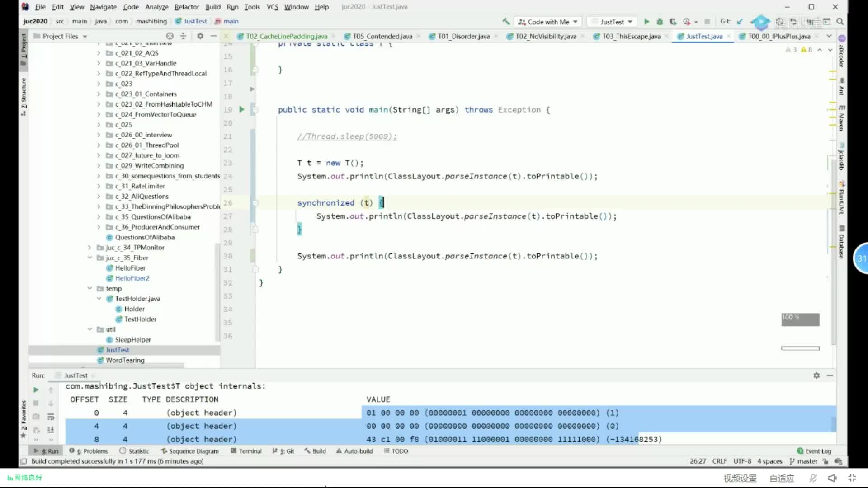Expand the c_023_01_Containers folder
This screenshot has height=488, width=868.
coord(99,94)
